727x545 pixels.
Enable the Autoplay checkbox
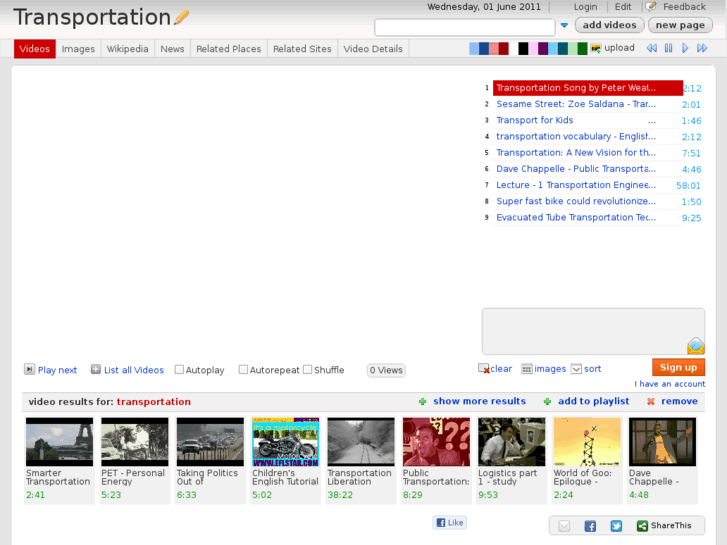[x=179, y=370]
